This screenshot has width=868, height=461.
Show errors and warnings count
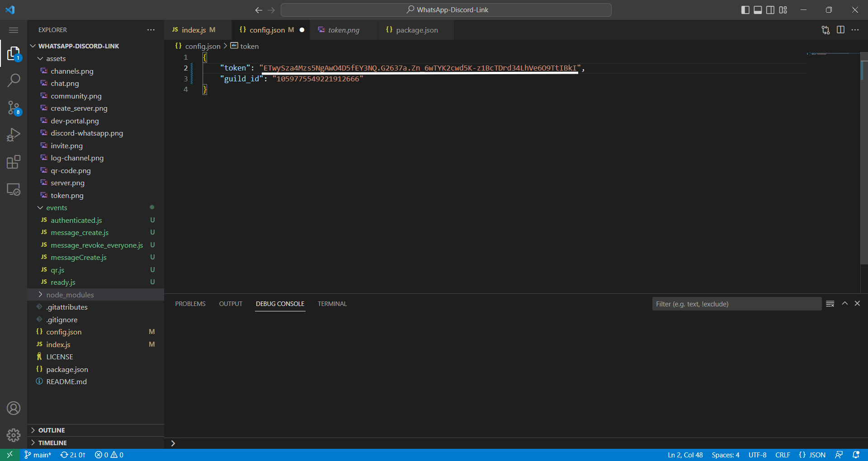point(109,455)
